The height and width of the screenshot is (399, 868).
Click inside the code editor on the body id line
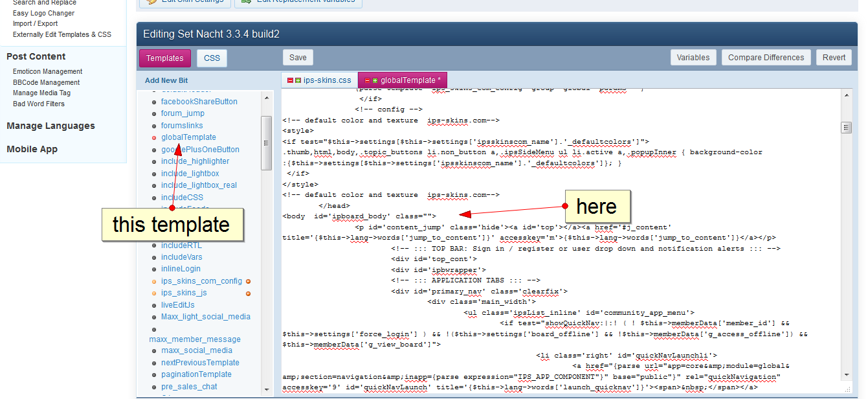point(359,216)
